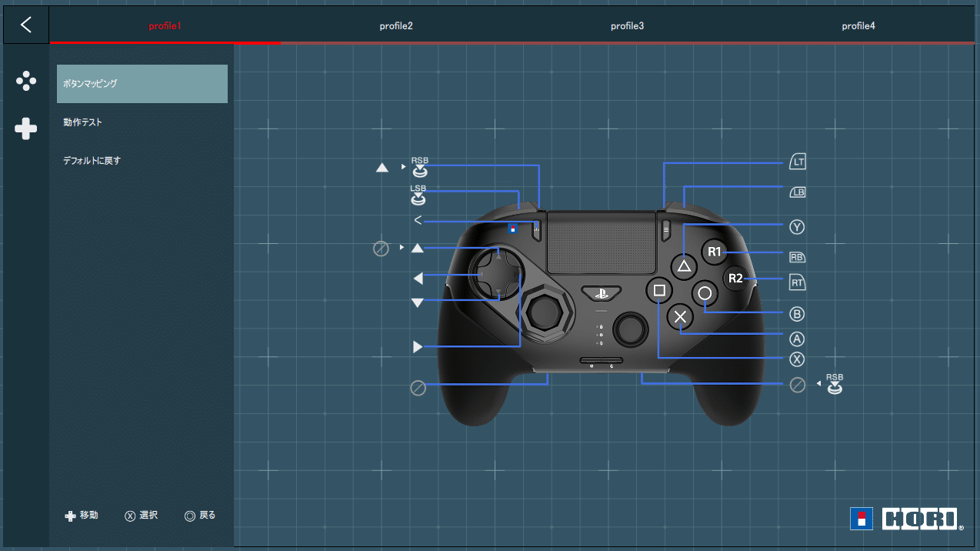
Task: Choose デフォルトに戻す to reset defaults
Action: tap(142, 161)
